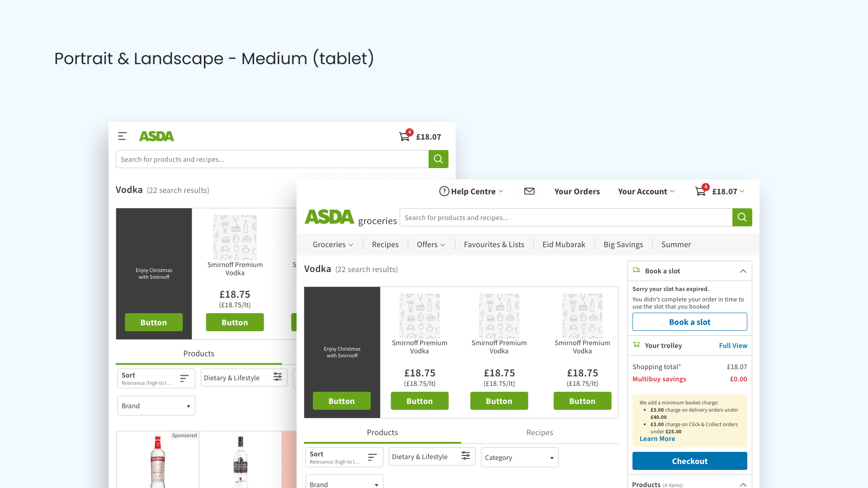Click Sponsored Smirnoff Ice bottle image
868x488 pixels.
[x=158, y=462]
